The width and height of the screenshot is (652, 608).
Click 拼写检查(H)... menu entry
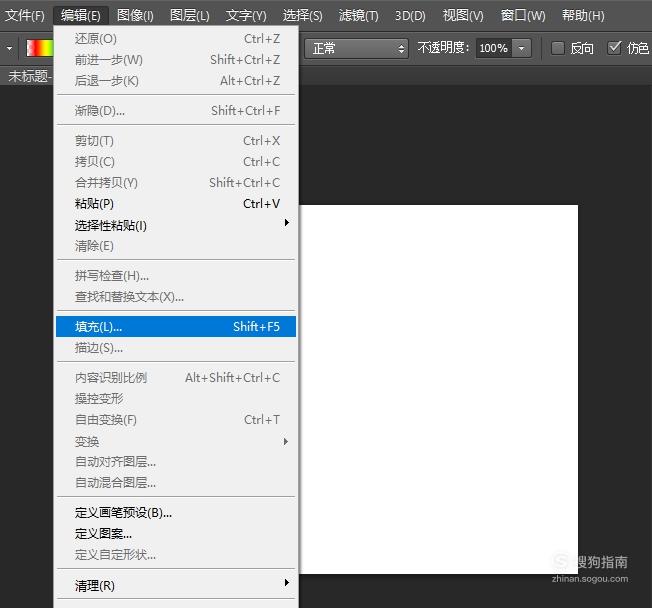pyautogui.click(x=176, y=276)
